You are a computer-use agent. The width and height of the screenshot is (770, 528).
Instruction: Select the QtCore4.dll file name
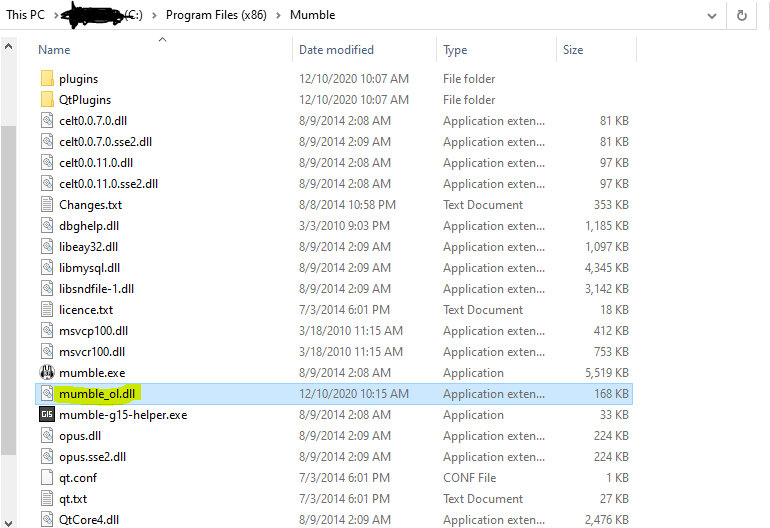pos(89,520)
